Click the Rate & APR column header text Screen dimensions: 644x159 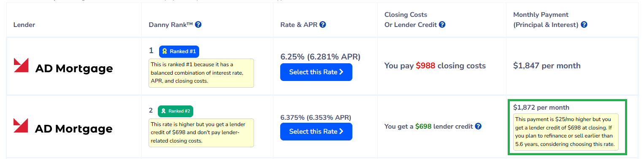coord(299,24)
